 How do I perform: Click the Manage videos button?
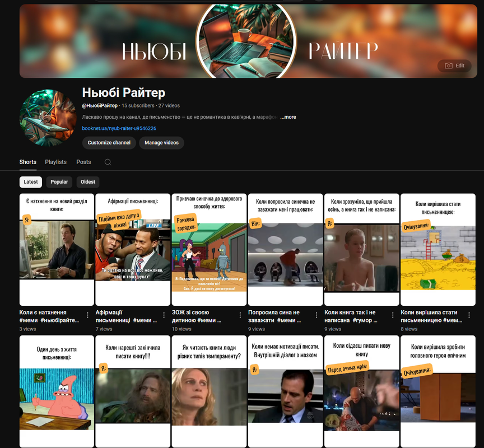coord(161,143)
